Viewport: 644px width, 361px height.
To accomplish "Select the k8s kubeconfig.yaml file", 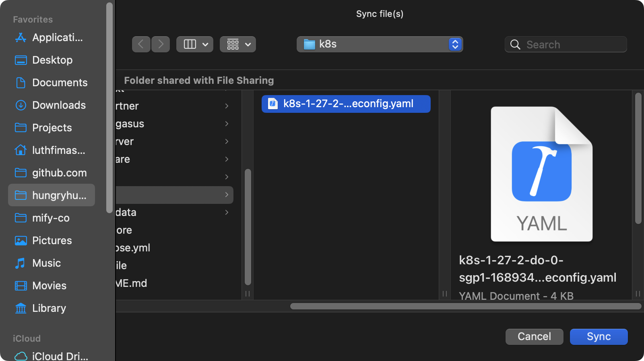I will pyautogui.click(x=346, y=104).
